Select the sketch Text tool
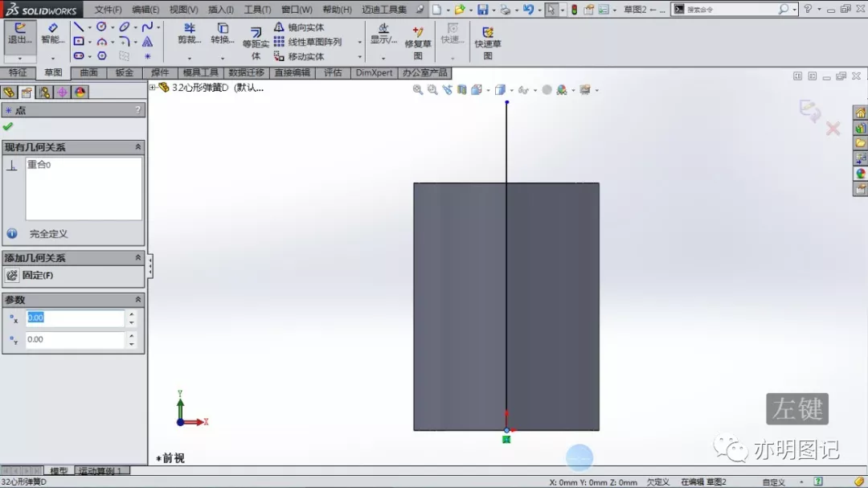868x488 pixels. (x=147, y=42)
